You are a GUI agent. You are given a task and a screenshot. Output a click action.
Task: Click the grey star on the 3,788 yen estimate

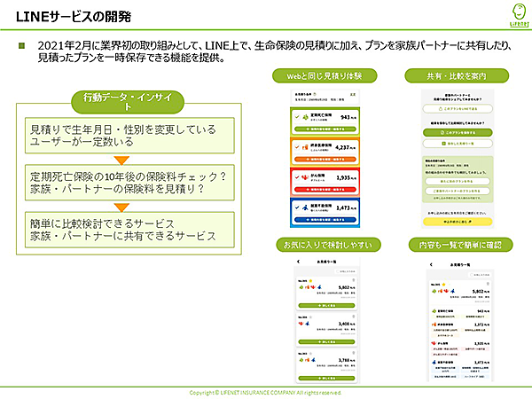[x=310, y=354]
